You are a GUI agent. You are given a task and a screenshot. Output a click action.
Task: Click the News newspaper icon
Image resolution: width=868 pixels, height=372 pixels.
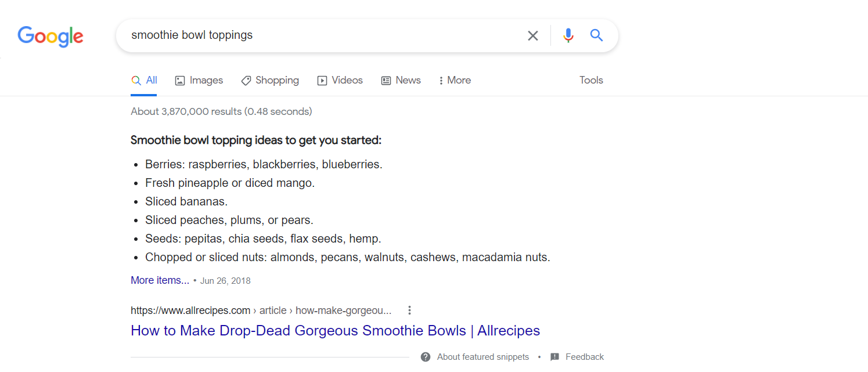pos(386,81)
